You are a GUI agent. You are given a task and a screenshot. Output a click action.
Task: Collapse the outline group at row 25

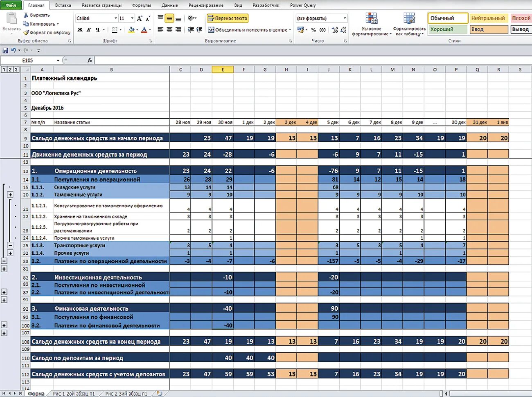pyautogui.click(x=10, y=245)
